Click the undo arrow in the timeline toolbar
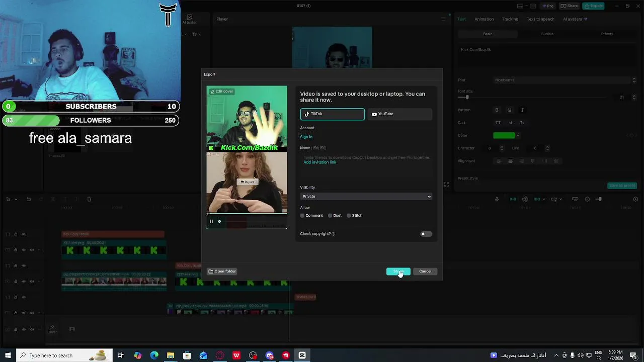The width and height of the screenshot is (644, 362). pos(29,199)
